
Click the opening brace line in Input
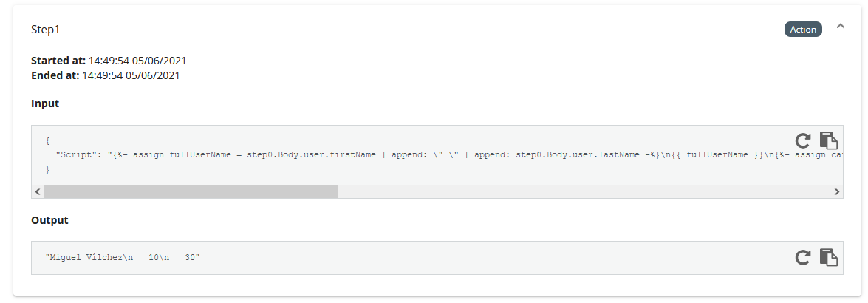pyautogui.click(x=47, y=141)
